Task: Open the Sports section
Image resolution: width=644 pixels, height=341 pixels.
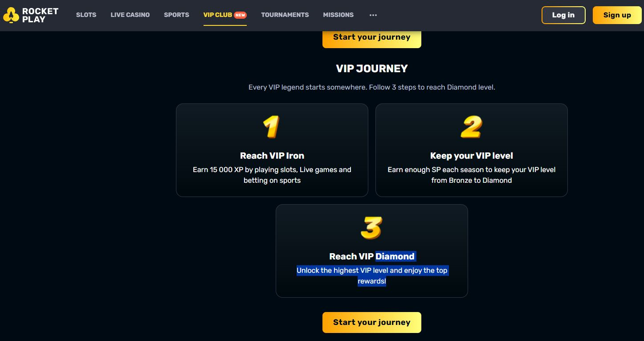Action: [x=176, y=15]
